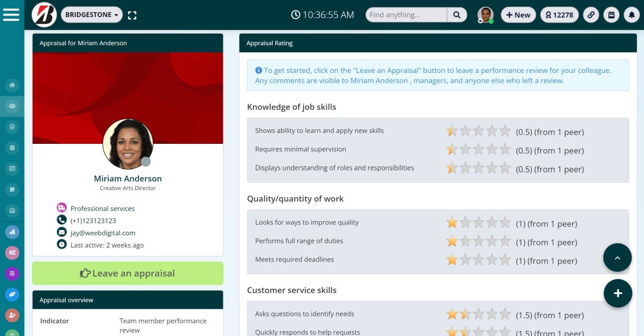Collapse the page using the up chevron button

coord(617,258)
